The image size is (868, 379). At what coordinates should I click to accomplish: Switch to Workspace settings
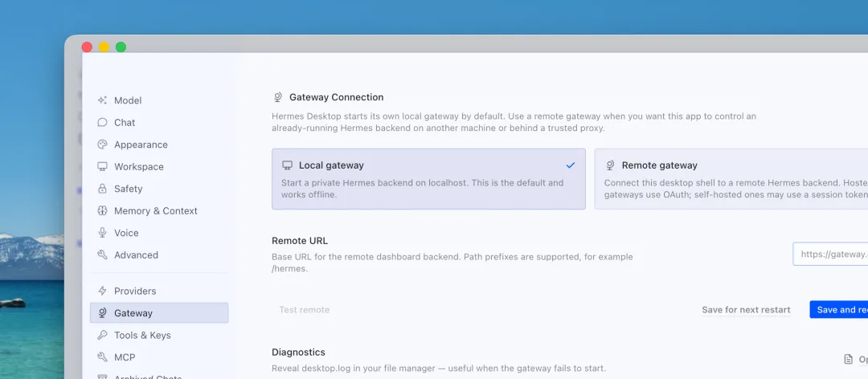159,166
